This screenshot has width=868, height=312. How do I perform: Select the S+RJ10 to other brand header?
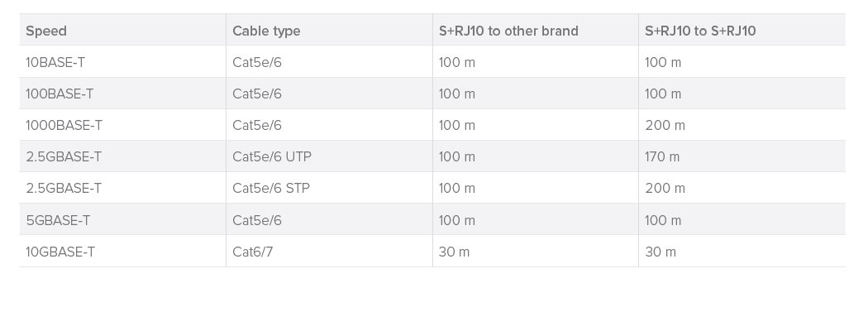tap(508, 31)
